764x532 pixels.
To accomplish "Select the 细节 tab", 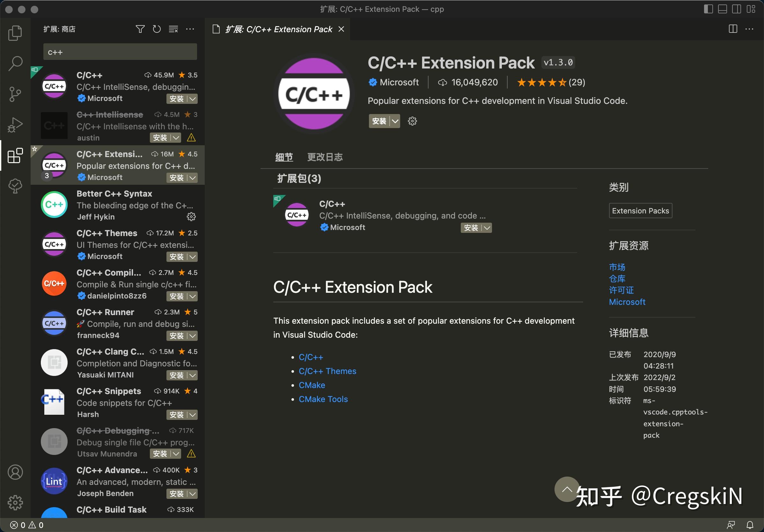I will (x=284, y=157).
